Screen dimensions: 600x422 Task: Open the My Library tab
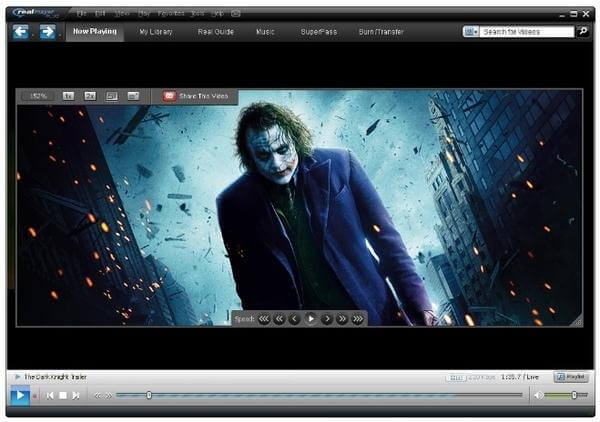156,32
